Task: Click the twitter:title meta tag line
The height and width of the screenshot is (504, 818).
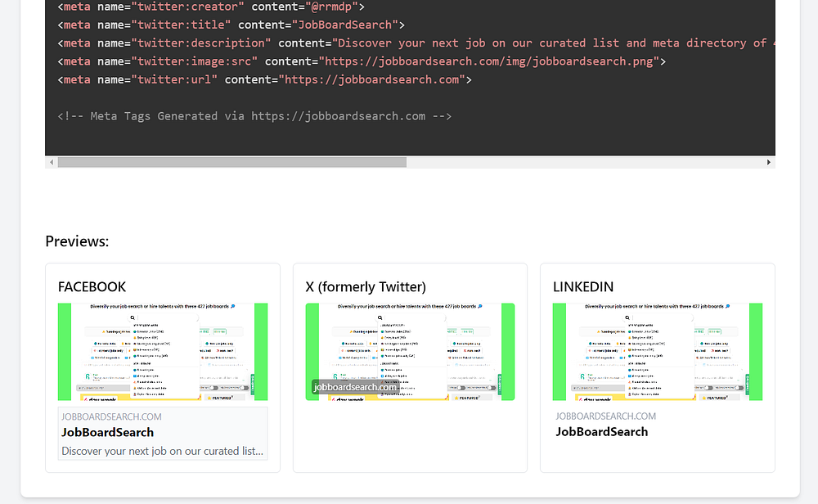Action: pos(231,25)
